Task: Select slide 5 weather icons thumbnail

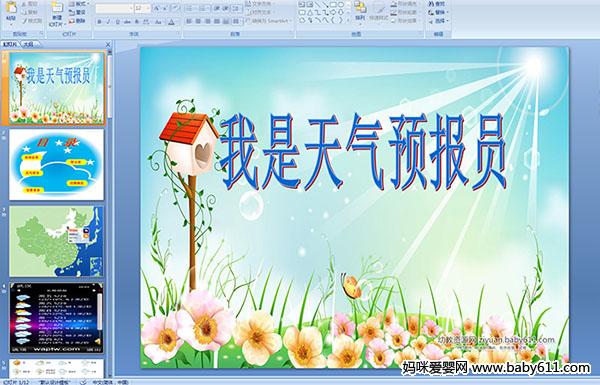Action: tap(57, 368)
